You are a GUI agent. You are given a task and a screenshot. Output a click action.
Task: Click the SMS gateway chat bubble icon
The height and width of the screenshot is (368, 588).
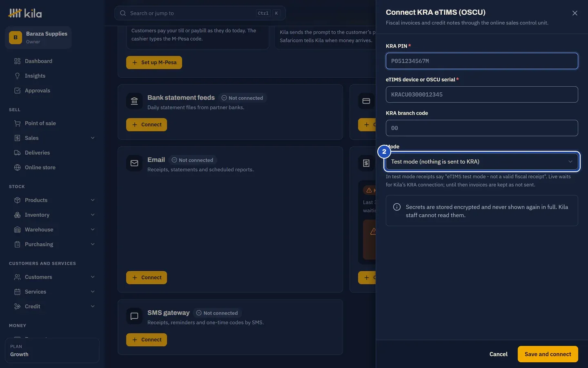tap(134, 316)
